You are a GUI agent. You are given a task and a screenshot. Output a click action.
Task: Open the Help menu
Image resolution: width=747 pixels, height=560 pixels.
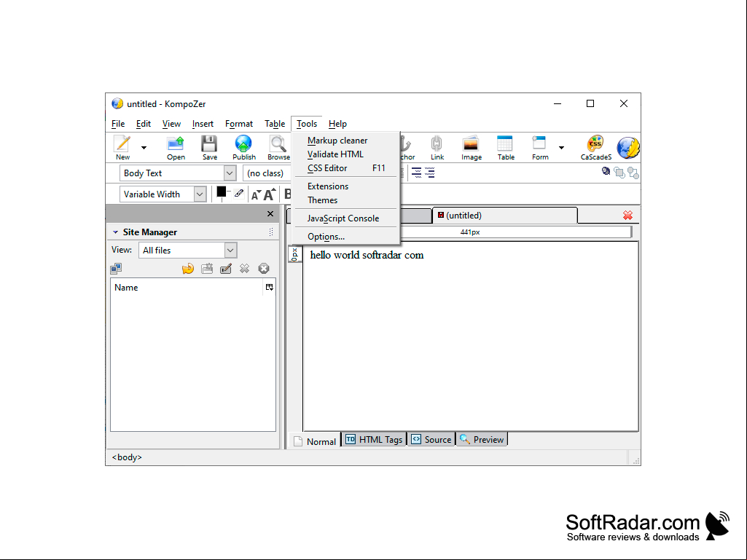[337, 124]
